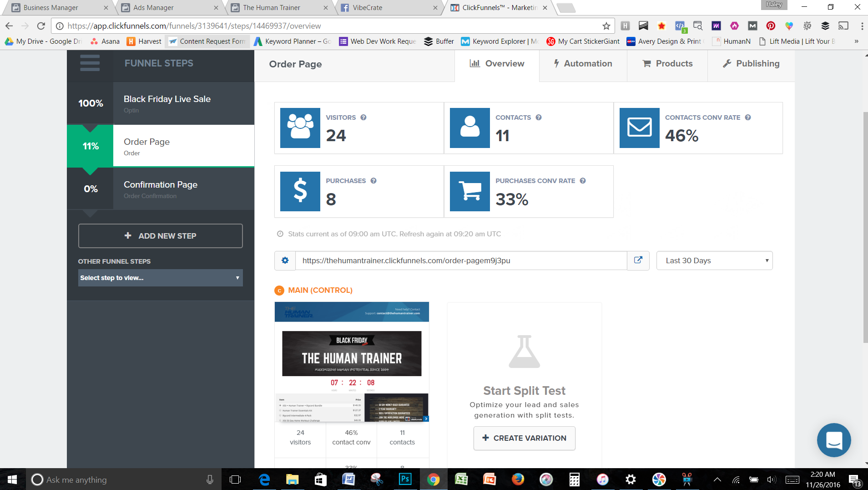Click the Pinterest extension icon
This screenshot has height=490, width=868.
click(771, 26)
